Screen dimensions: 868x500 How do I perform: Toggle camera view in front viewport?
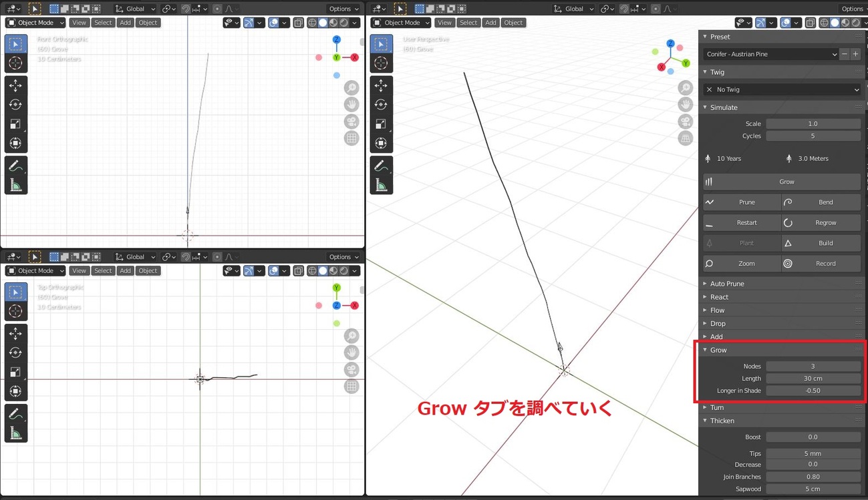tap(351, 121)
